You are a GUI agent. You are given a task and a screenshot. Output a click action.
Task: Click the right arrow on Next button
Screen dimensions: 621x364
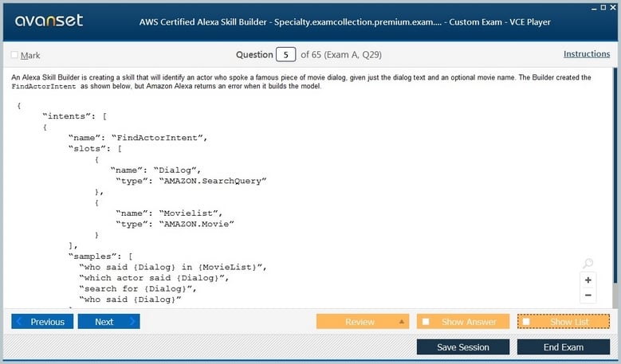[x=132, y=322]
